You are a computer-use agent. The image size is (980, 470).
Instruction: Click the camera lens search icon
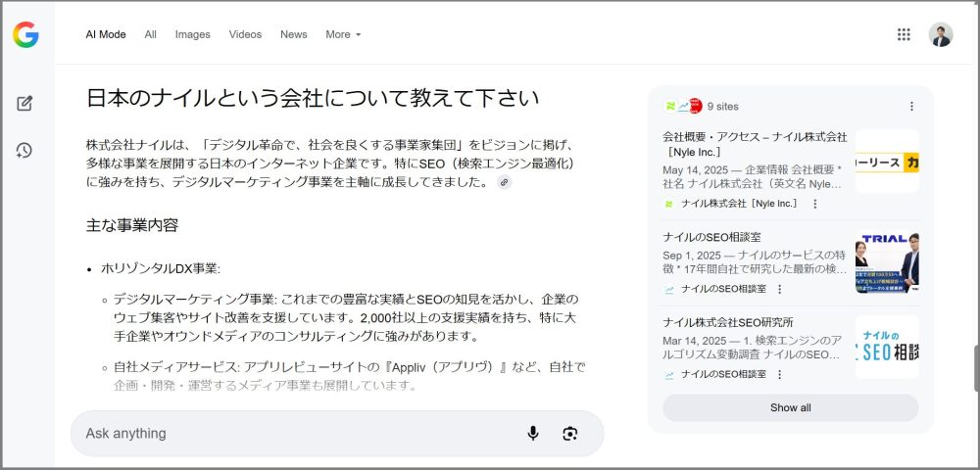tap(569, 433)
